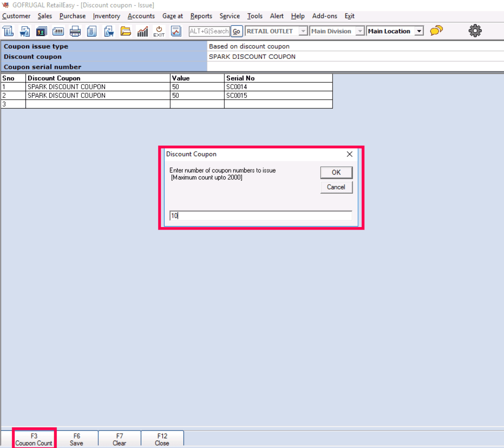Viewport: 504px width, 448px height.
Task: Open the yellow folder toolbar icon
Action: pos(126,31)
